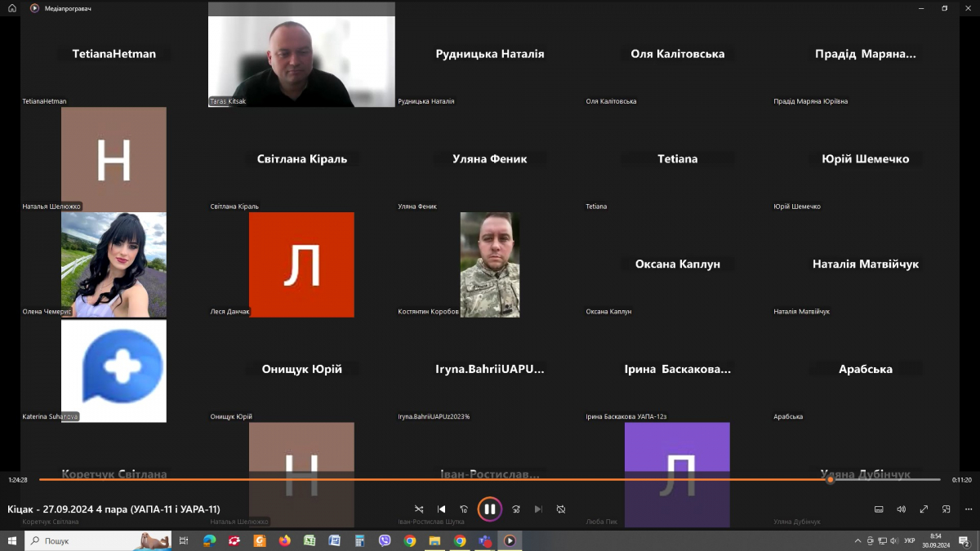Click the seek bar position handle
Viewport: 980px width, 551px height.
(x=830, y=480)
